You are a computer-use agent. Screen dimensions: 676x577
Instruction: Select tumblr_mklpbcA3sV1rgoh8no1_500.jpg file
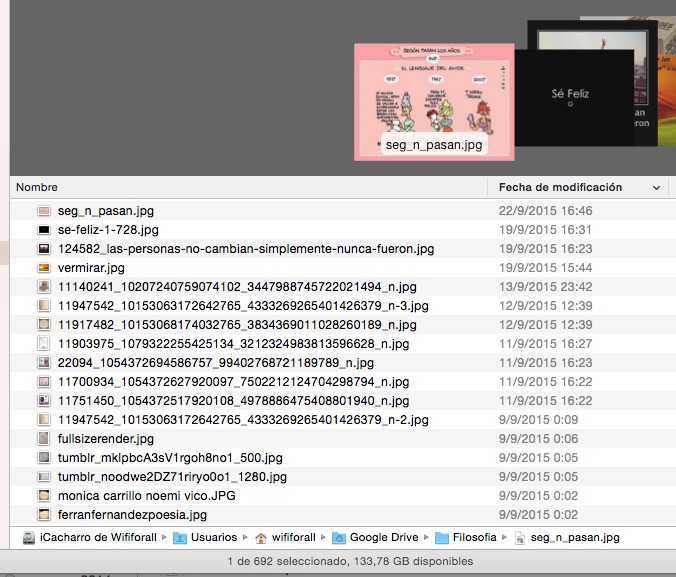[x=170, y=457]
